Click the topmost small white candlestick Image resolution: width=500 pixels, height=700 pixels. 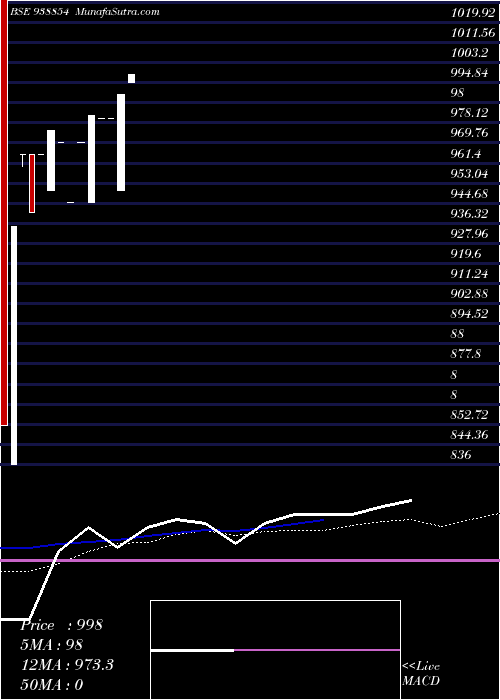131,78
